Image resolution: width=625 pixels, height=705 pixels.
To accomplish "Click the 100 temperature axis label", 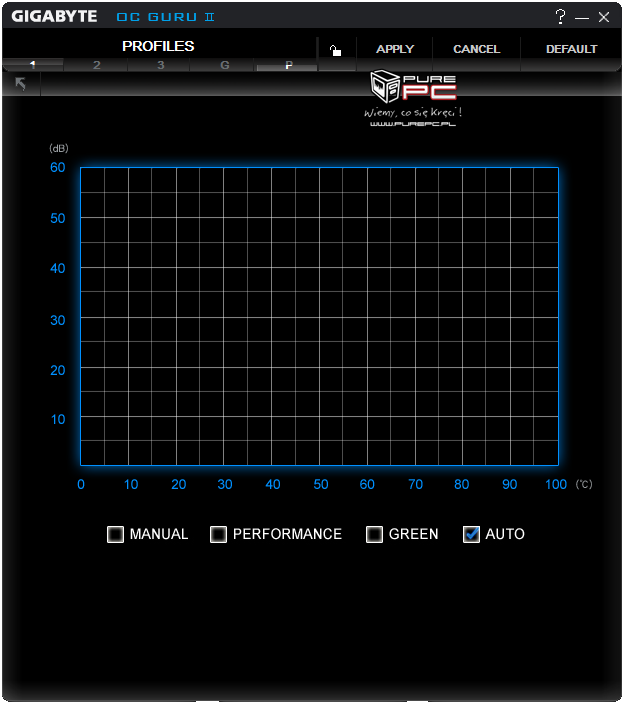I will [x=556, y=485].
